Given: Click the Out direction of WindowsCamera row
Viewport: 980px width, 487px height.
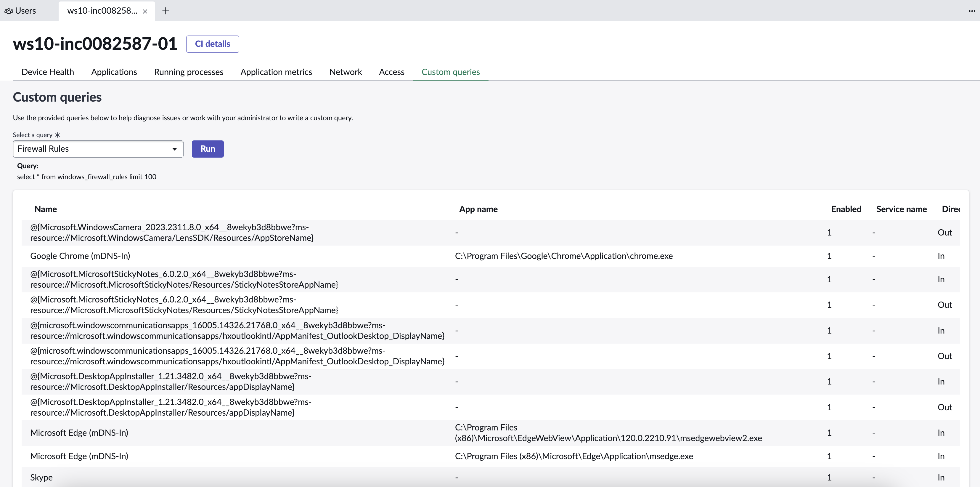Looking at the screenshot, I should point(945,232).
